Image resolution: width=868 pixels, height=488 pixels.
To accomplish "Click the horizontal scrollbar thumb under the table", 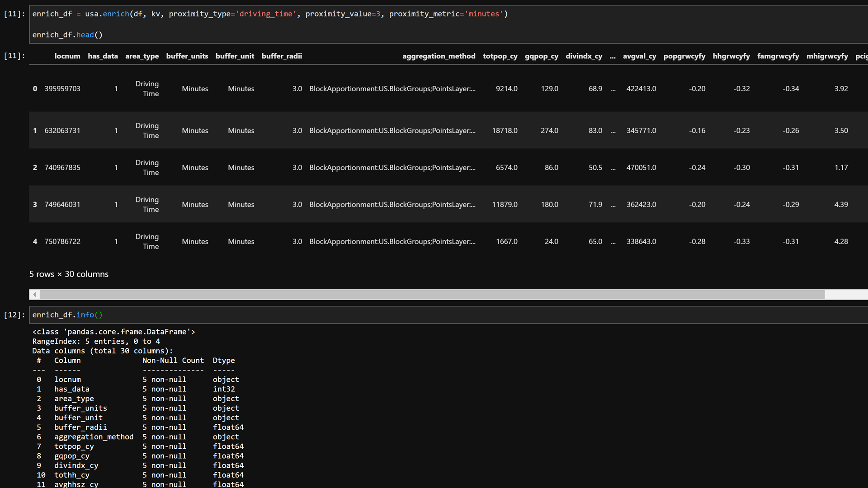I will point(432,295).
